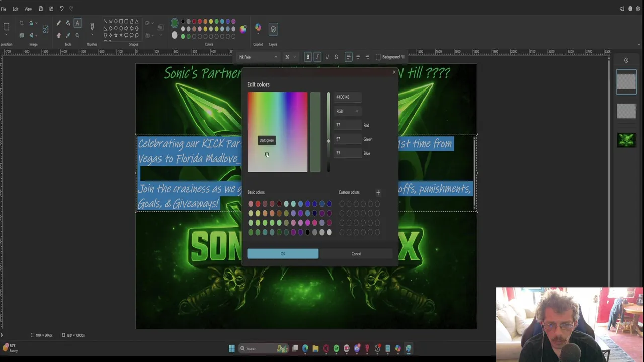The width and height of the screenshot is (644, 362).
Task: Toggle Strikethrough text formatting
Action: click(x=336, y=57)
